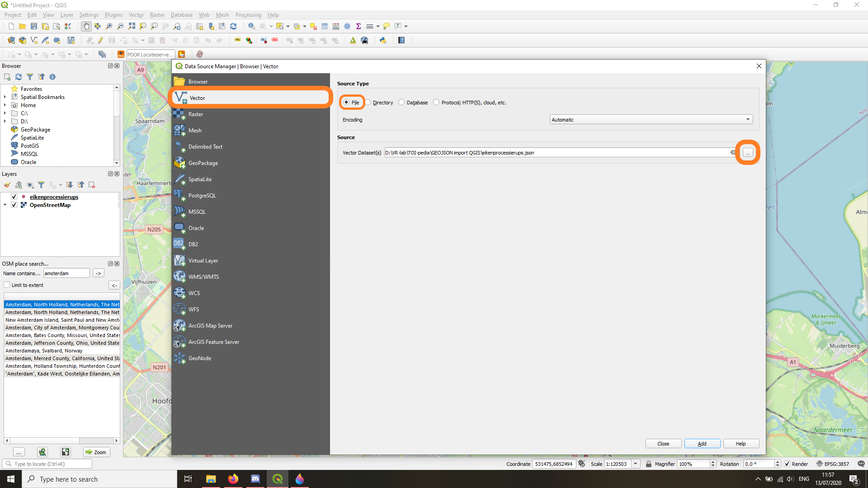This screenshot has width=868, height=488.
Task: Open the Identify Features tool
Action: 251,26
